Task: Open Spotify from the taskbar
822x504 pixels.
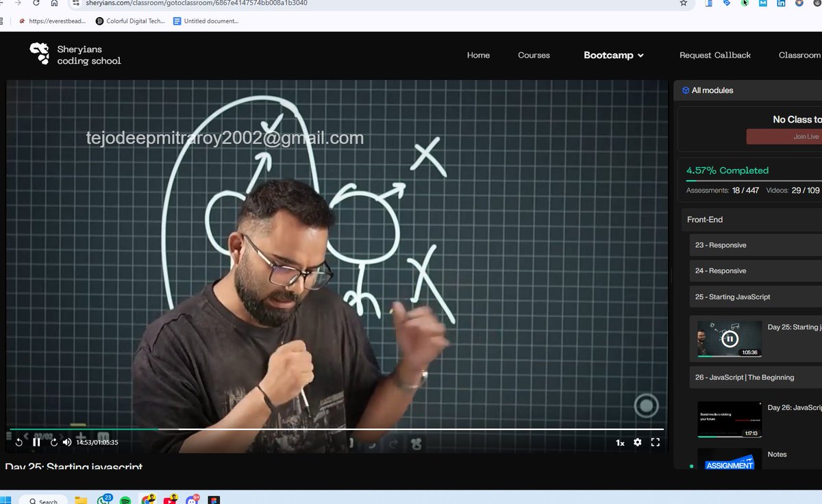Action: pyautogui.click(x=125, y=501)
